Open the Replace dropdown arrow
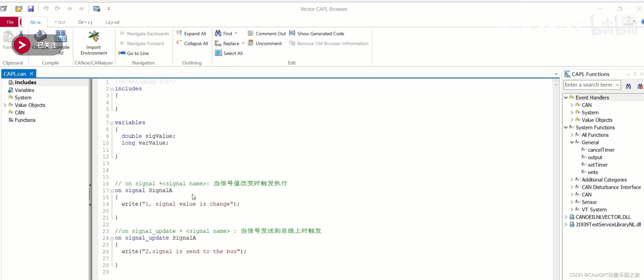The image size is (644, 280). pyautogui.click(x=243, y=43)
